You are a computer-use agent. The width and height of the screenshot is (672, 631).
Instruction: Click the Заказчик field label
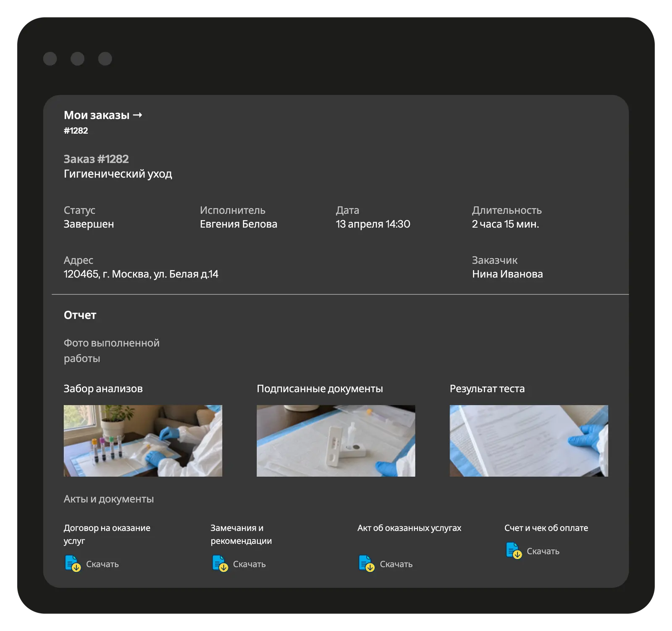coord(495,260)
